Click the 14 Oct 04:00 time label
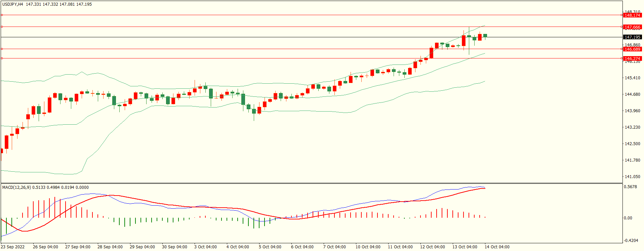Screen dimensions: 644x251 click(x=497, y=247)
